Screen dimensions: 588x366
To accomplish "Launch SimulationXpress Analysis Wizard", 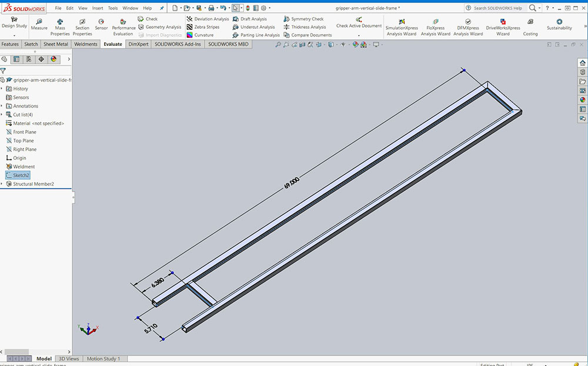I will (402, 27).
